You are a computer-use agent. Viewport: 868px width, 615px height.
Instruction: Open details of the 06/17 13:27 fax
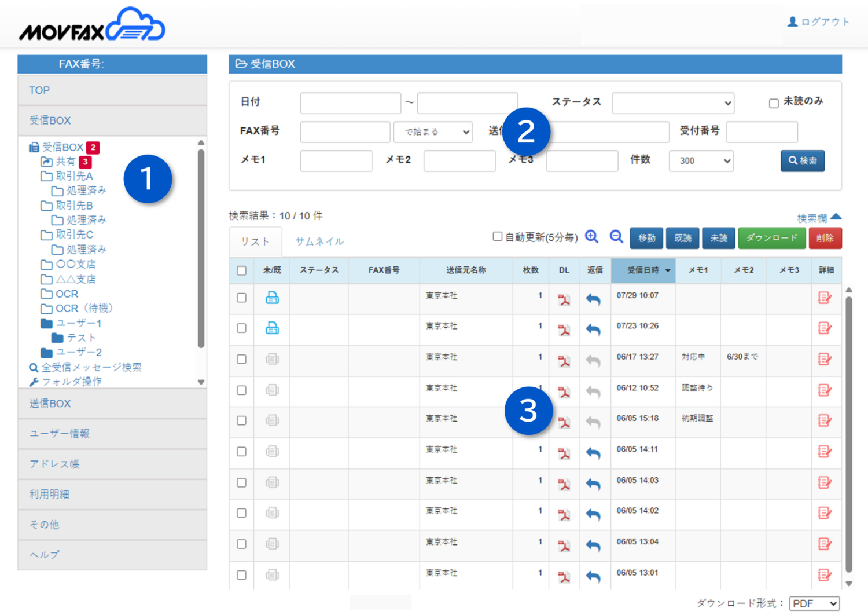(825, 359)
